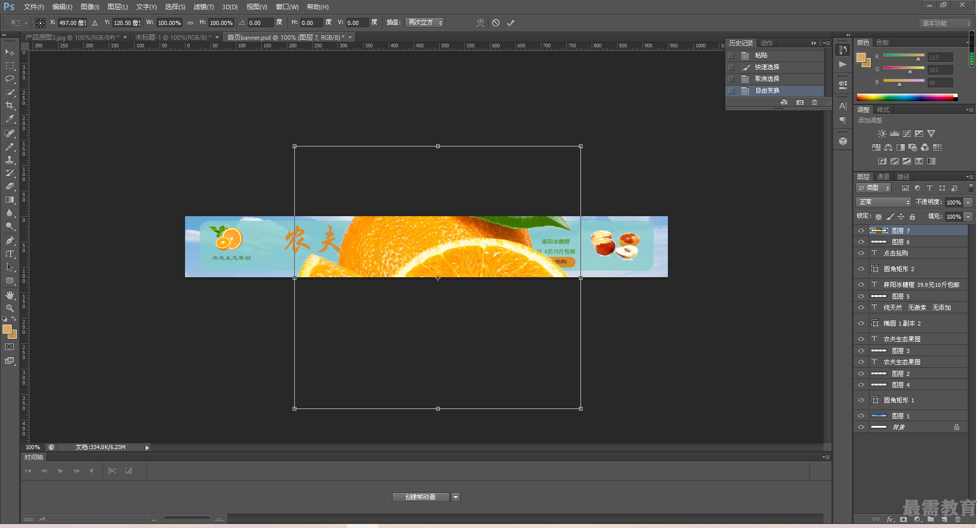The height and width of the screenshot is (528, 980).
Task: Open the 文件(F) menu
Action: (x=34, y=7)
